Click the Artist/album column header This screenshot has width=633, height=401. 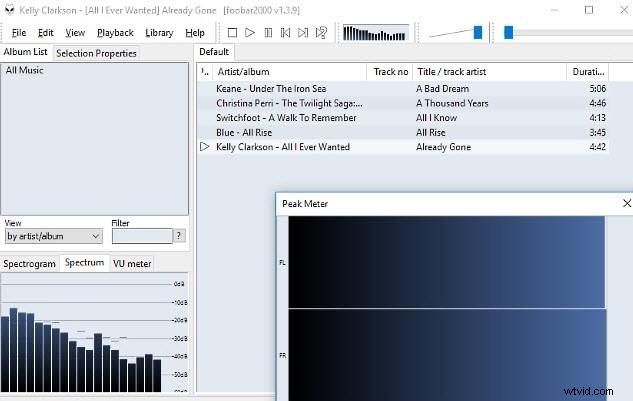[290, 72]
